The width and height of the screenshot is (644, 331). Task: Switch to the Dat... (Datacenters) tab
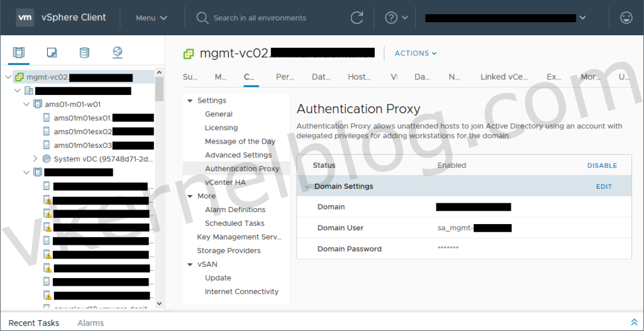pyautogui.click(x=321, y=77)
